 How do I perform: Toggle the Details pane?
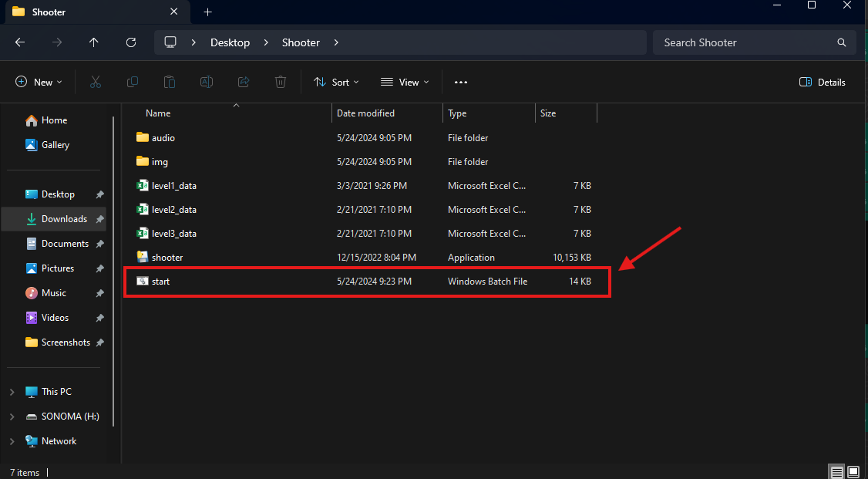(823, 82)
